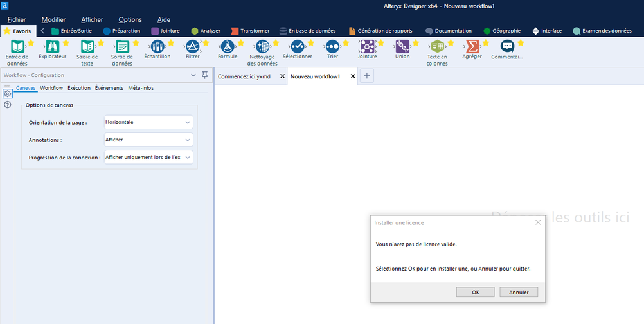Open the Aide menu
The height and width of the screenshot is (324, 644).
pyautogui.click(x=164, y=20)
